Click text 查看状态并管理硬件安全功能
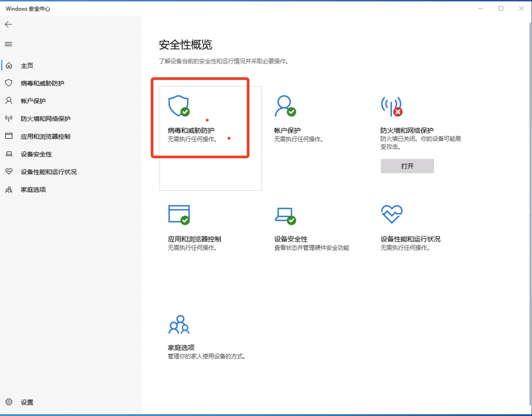This screenshot has width=532, height=416. tap(312, 248)
